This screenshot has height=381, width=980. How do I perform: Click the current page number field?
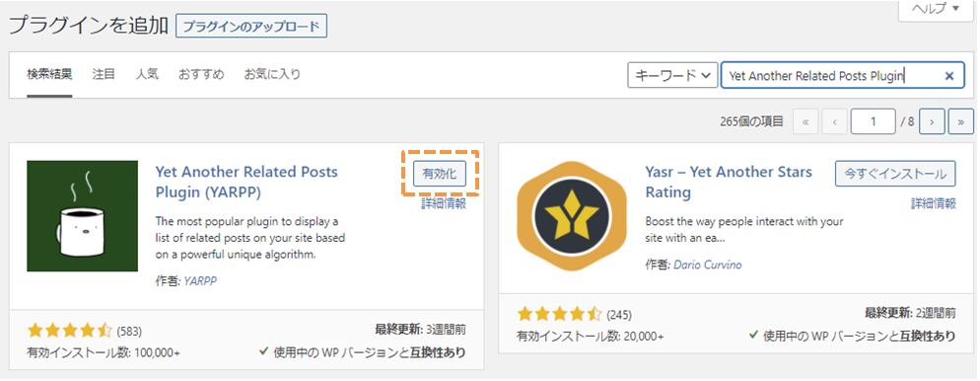[874, 121]
